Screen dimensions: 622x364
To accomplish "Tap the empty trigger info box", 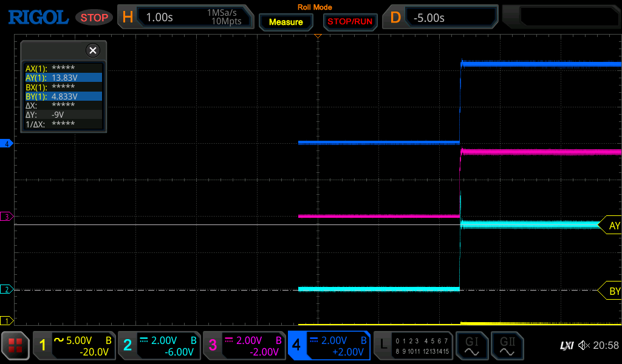I will click(x=570, y=16).
